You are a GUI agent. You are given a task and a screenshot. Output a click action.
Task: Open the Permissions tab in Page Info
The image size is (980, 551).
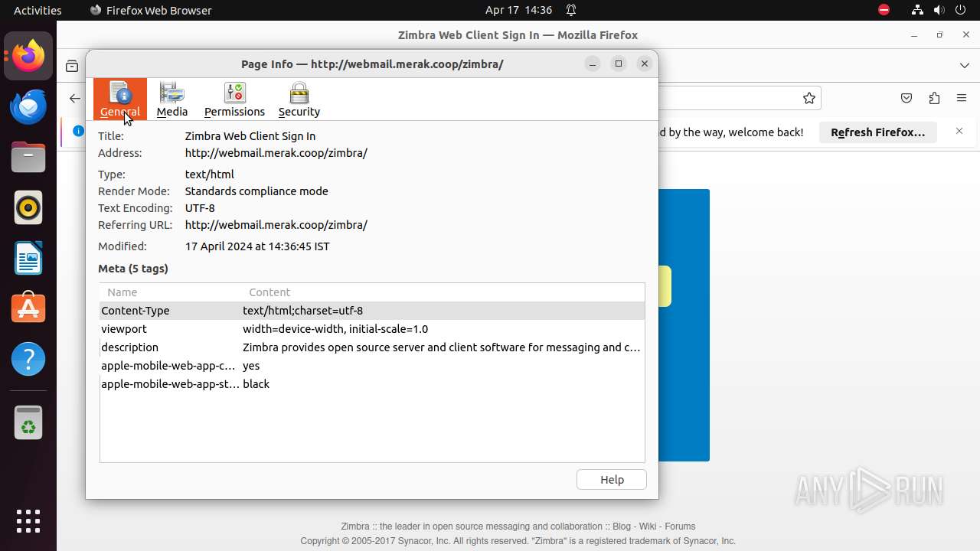click(234, 99)
